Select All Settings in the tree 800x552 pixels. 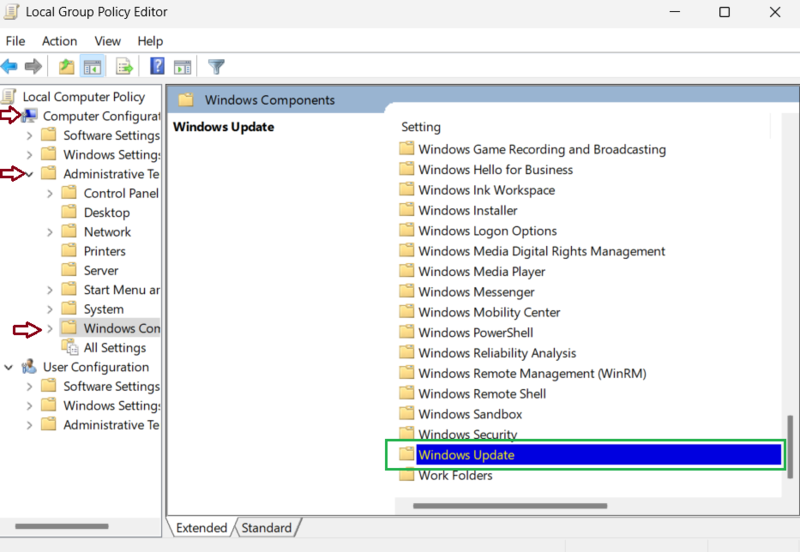pos(115,348)
